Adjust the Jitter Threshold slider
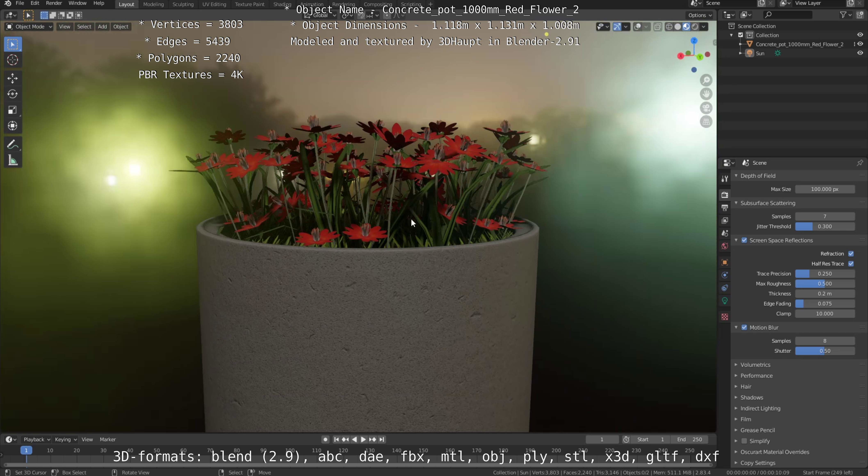Screen dimensions: 868x476 [x=825, y=227]
